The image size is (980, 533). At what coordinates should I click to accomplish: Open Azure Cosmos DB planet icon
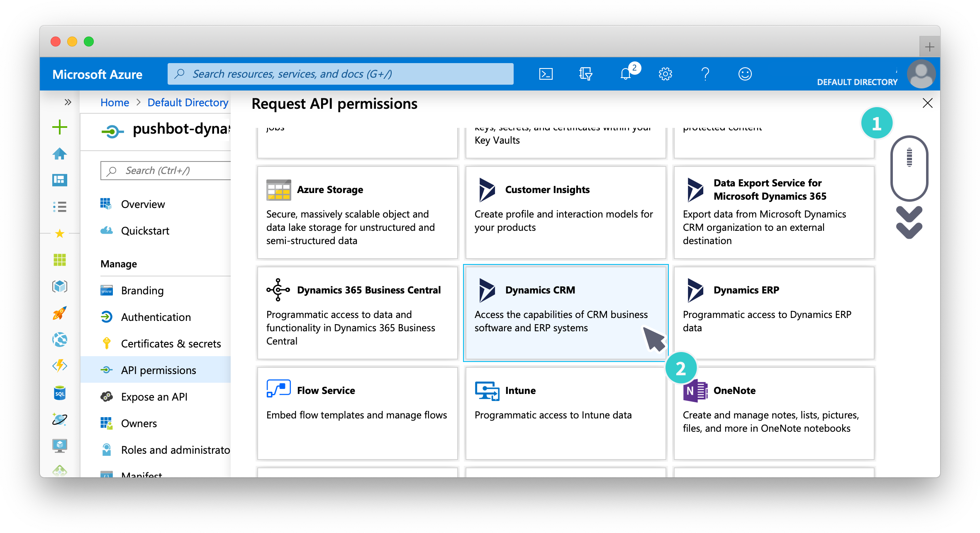coord(60,419)
